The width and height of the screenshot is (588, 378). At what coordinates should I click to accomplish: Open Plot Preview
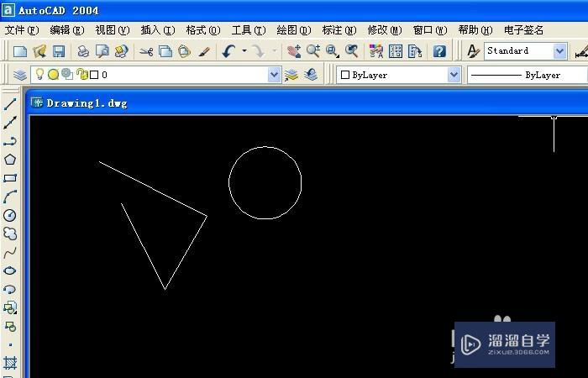point(102,51)
